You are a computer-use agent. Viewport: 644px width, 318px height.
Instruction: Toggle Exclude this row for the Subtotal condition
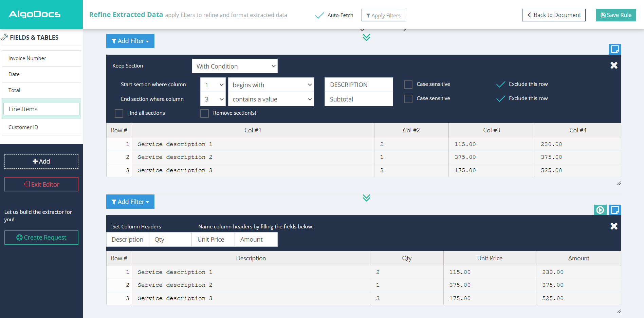coord(501,98)
